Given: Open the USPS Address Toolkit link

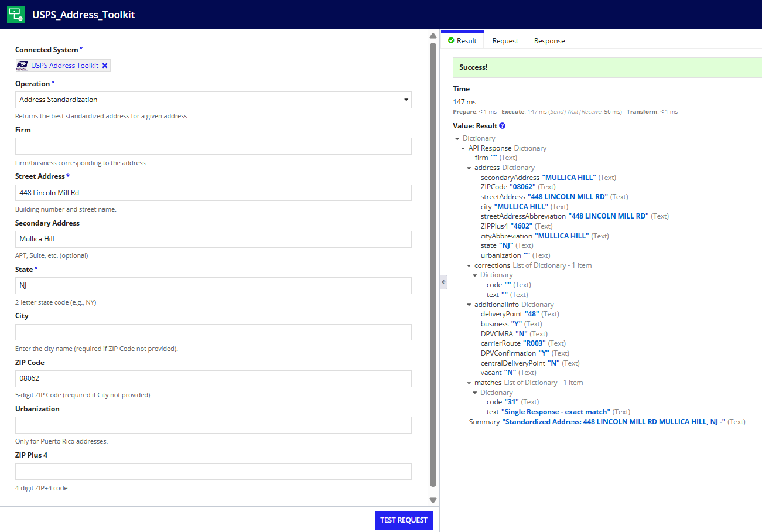Looking at the screenshot, I should point(64,66).
